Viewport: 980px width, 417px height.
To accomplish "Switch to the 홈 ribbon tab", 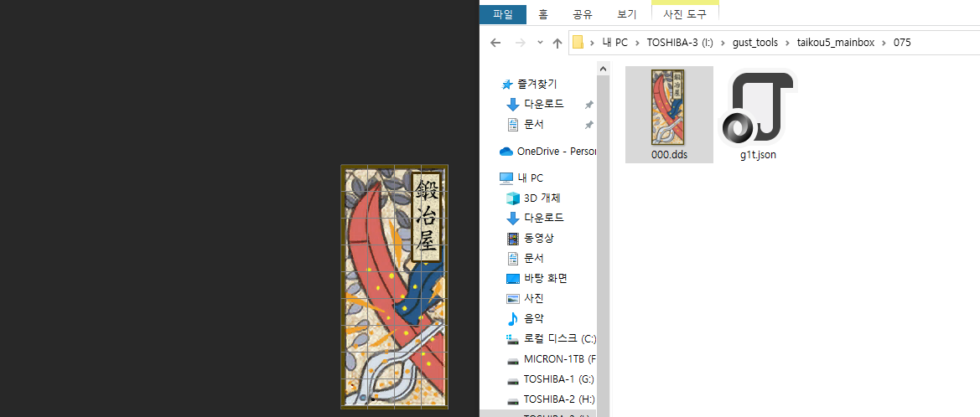I will point(544,13).
